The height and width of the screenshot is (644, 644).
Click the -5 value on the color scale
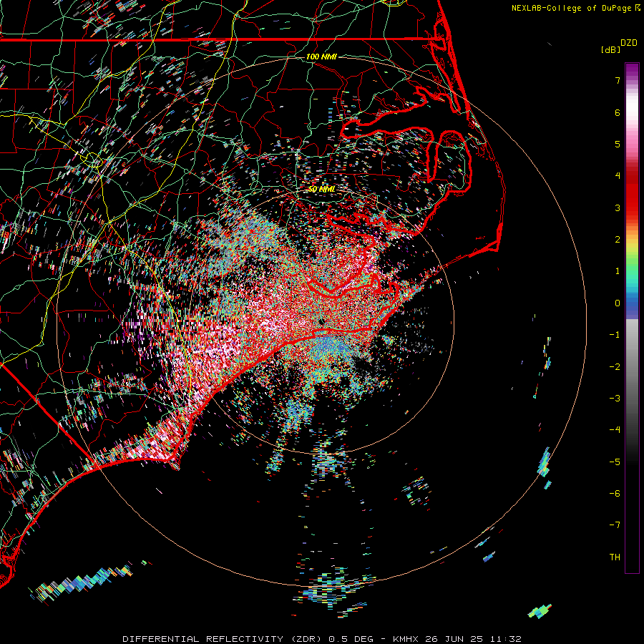coord(615,462)
